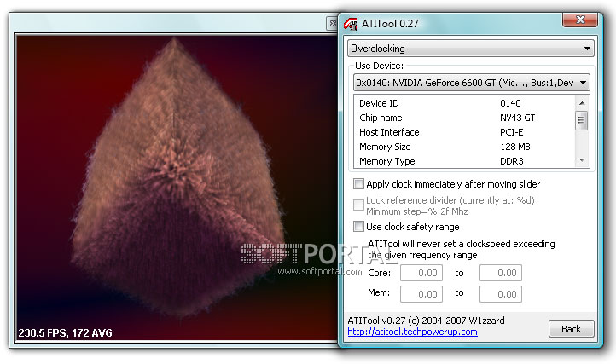This screenshot has height=364, width=616.
Task: Click the device info scrollbar thumb
Action: point(582,120)
